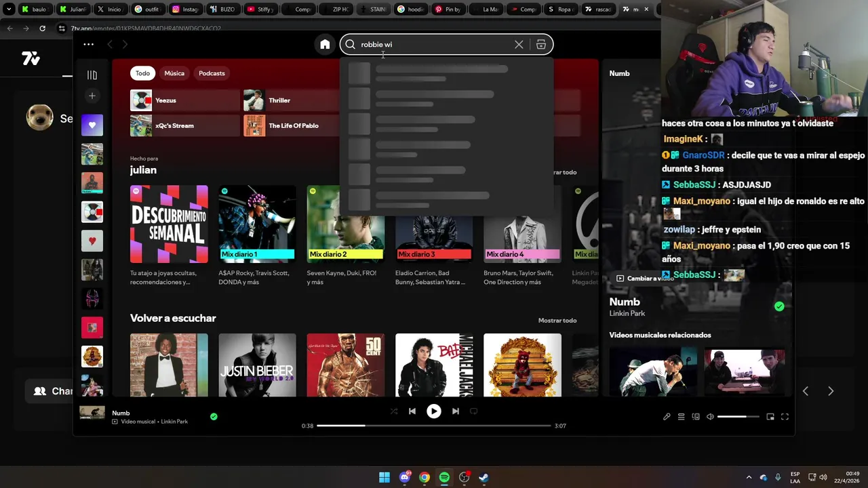Switch to the 'Instag' Chrome tab
868x488 pixels.
coord(186,9)
